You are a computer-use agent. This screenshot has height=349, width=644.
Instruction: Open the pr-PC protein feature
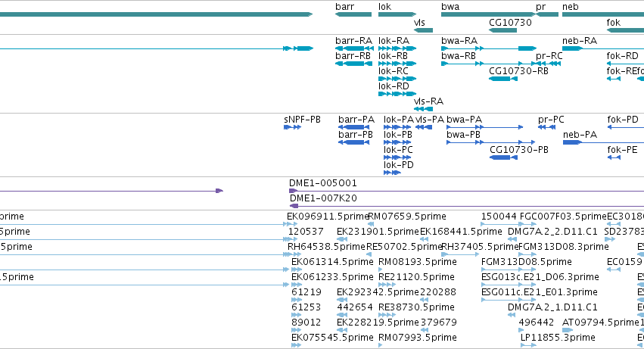click(x=547, y=127)
